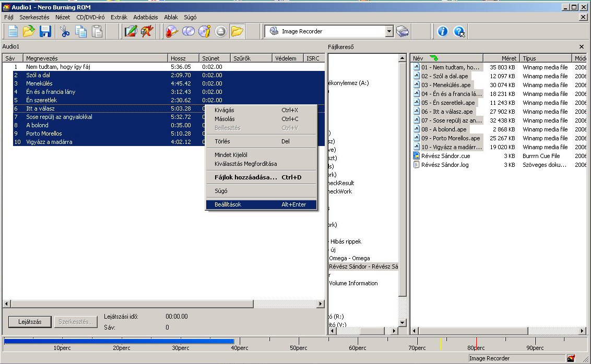Toggle the file browser folder icon
Screen dimensions: 591x364
pos(237,31)
